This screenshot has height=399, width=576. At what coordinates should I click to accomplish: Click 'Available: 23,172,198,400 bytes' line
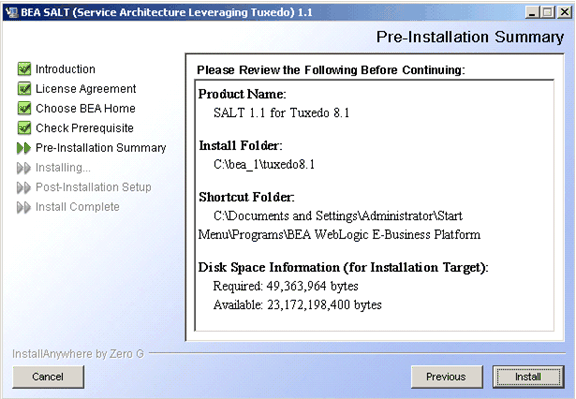click(298, 305)
